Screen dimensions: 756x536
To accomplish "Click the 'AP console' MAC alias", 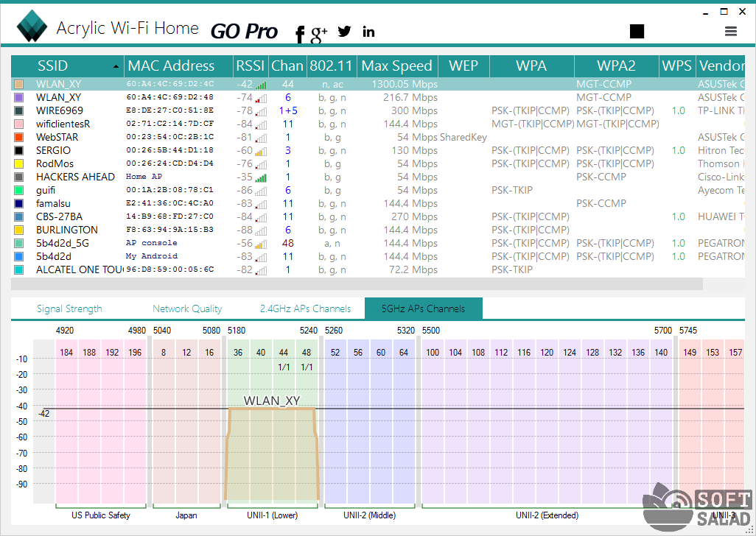I will point(151,243).
